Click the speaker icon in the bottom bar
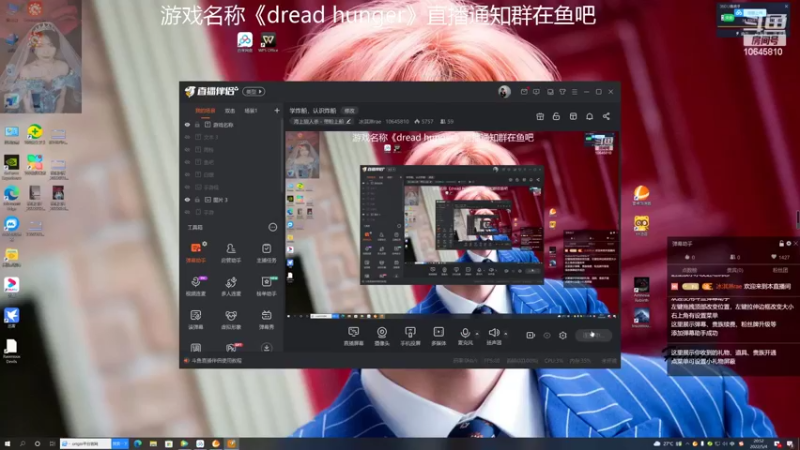 (493, 333)
